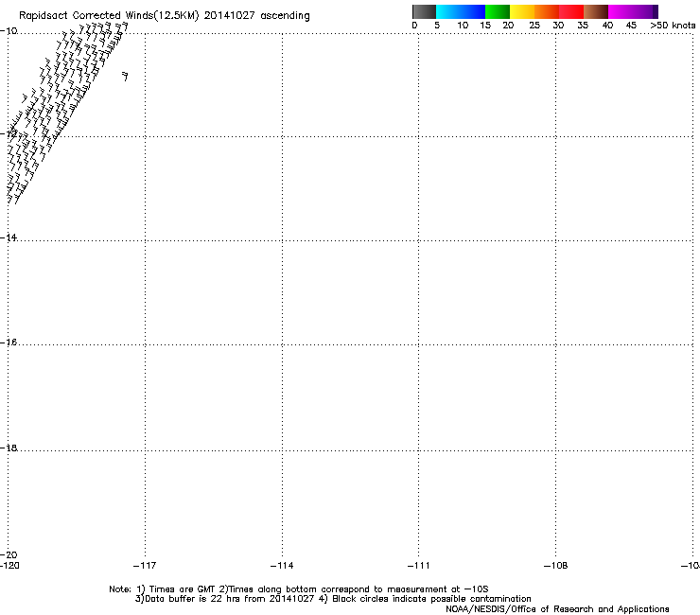Screen dimensions: 700x615
Task: Click the isolated wind barb near -117.5 longitude
Action: tap(126, 77)
